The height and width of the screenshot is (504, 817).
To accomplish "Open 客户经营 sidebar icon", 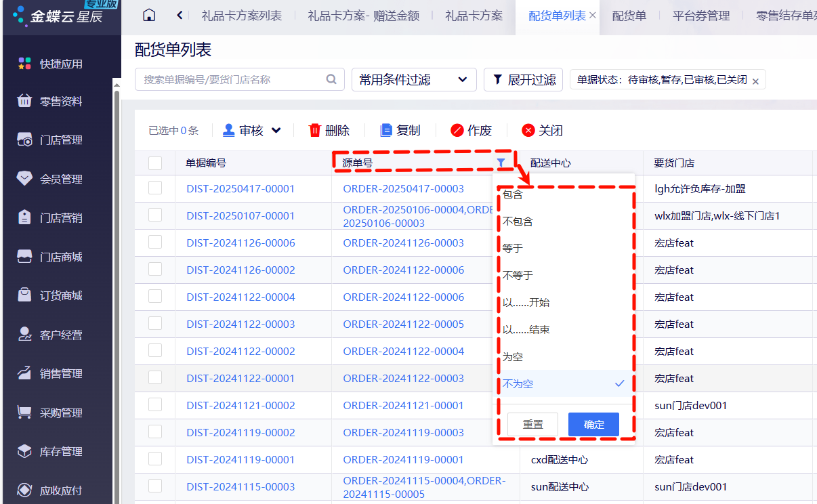I will [x=24, y=335].
